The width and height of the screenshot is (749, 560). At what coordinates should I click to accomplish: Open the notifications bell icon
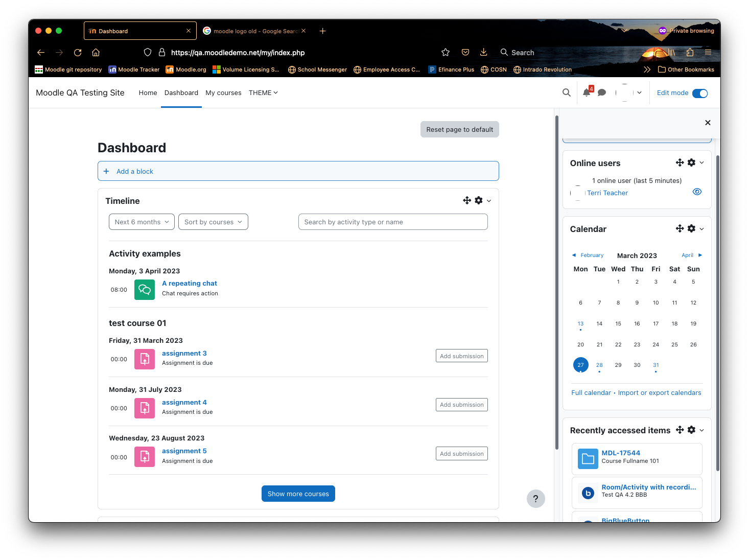pos(587,92)
